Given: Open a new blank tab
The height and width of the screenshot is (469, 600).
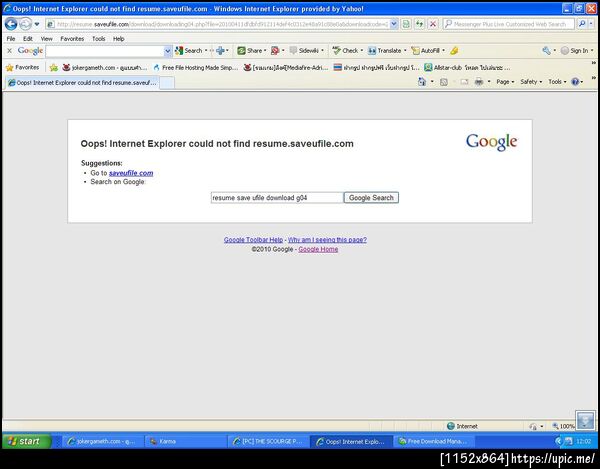Looking at the screenshot, I should 167,83.
